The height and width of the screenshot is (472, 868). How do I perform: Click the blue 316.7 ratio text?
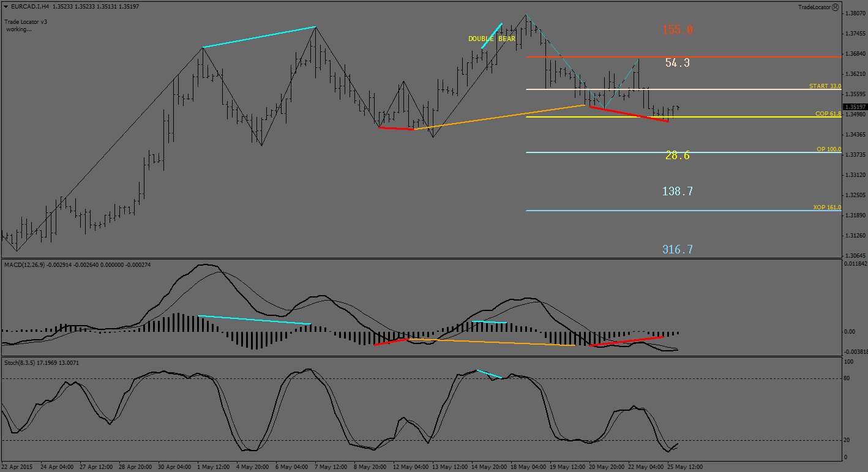pyautogui.click(x=678, y=249)
